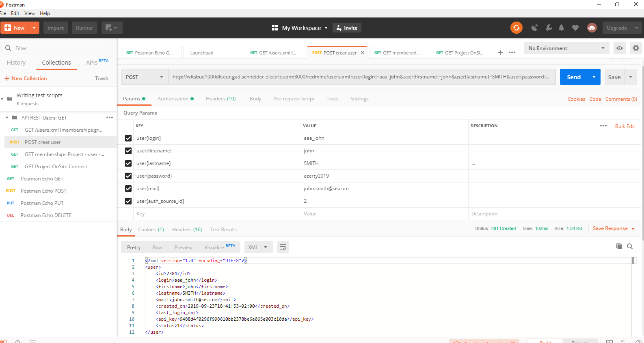Uncheck the user[mail] parameter checkbox
This screenshot has width=644, height=343.
coord(128,189)
